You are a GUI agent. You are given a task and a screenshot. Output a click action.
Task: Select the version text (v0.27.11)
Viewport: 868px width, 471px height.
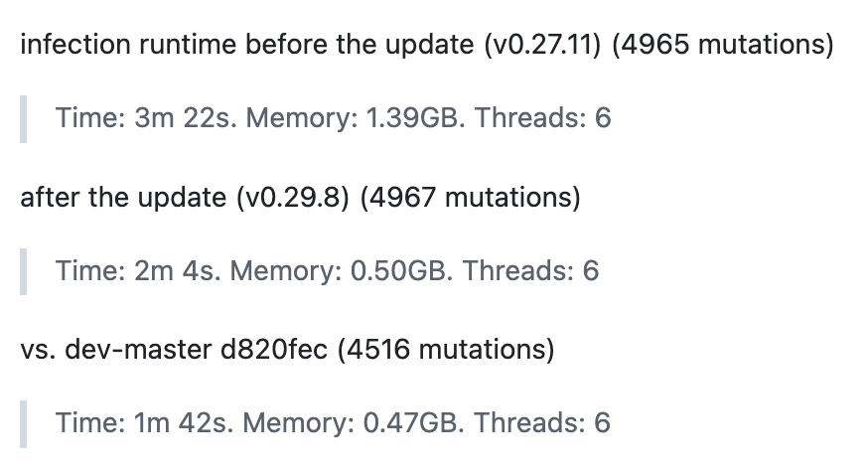542,45
